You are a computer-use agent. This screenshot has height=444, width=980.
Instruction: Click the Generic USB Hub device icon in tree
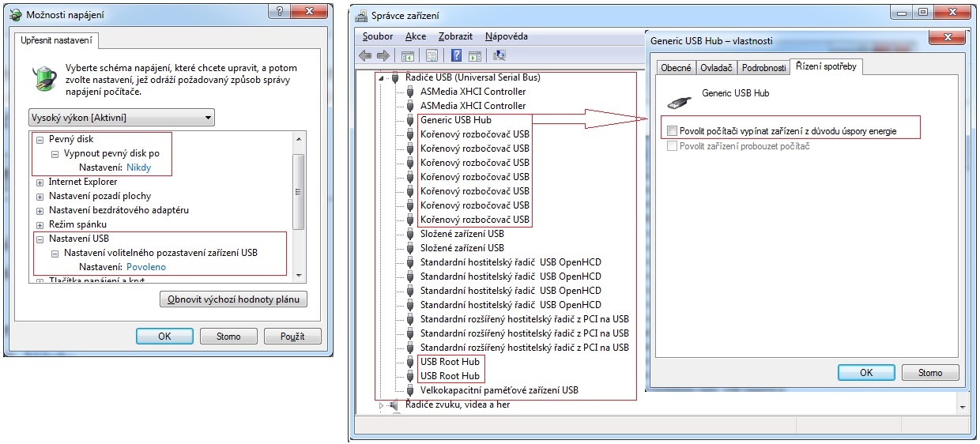click(410, 120)
